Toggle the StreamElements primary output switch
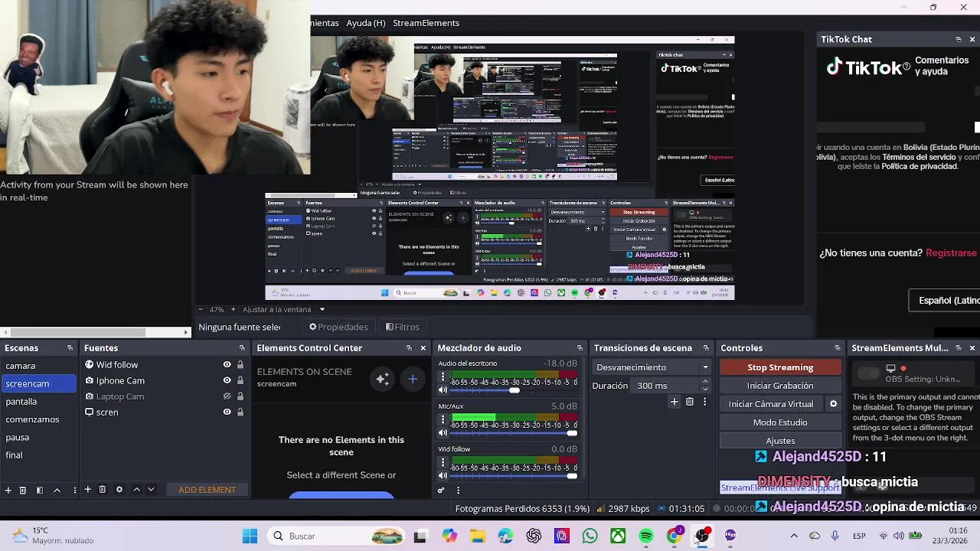 pyautogui.click(x=868, y=373)
